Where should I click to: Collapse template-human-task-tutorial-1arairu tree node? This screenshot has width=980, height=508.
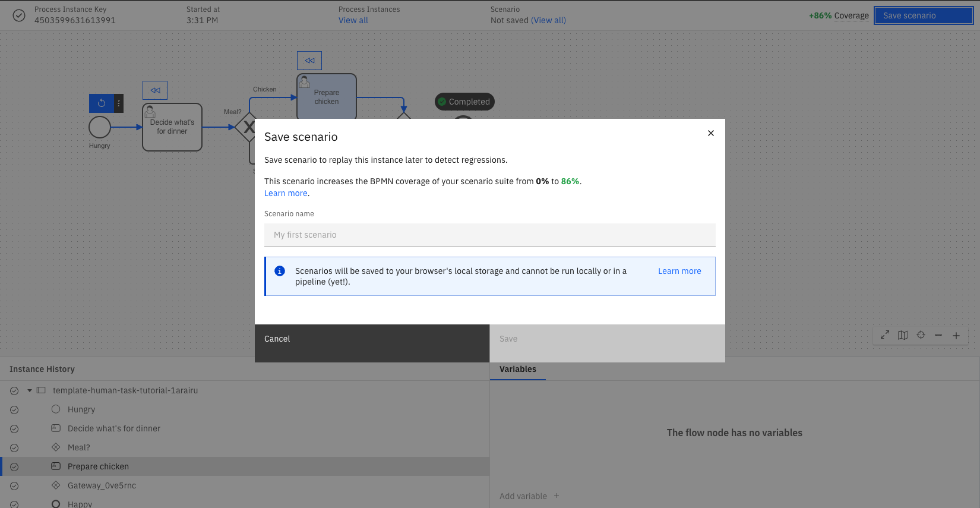click(30, 390)
